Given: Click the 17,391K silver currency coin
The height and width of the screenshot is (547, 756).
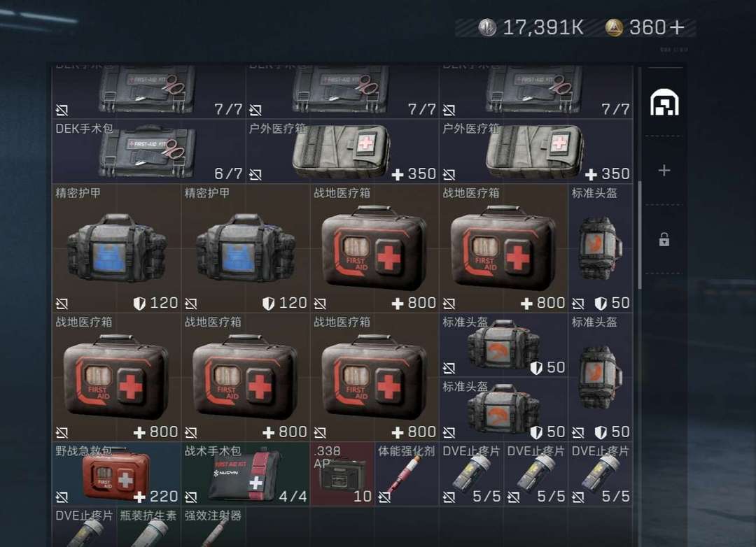Looking at the screenshot, I should (x=487, y=27).
